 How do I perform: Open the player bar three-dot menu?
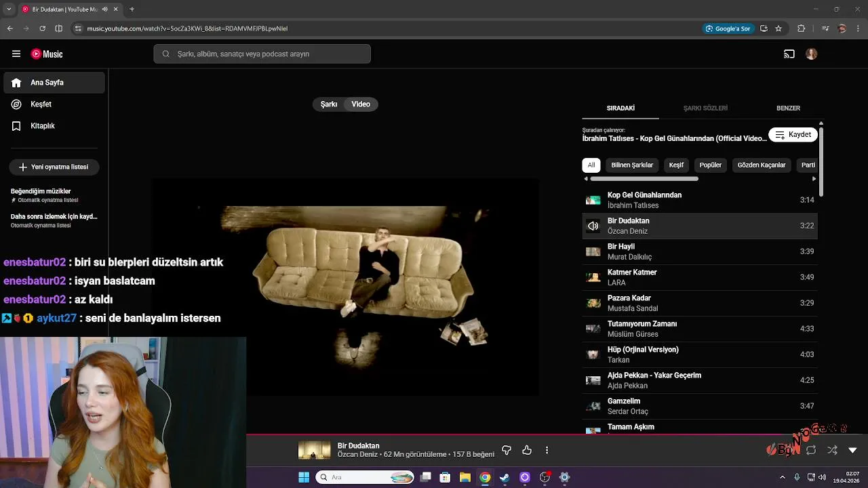click(547, 450)
